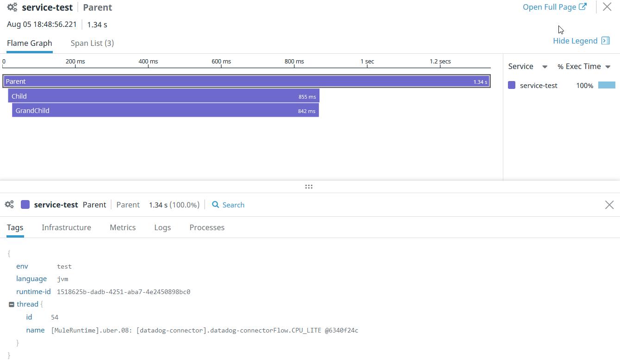620x364 pixels.
Task: Close the trace side panel
Action: 607,6
